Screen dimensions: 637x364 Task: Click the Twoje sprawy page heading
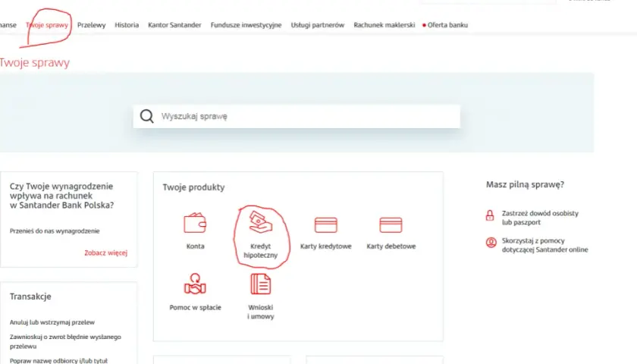[x=35, y=62]
